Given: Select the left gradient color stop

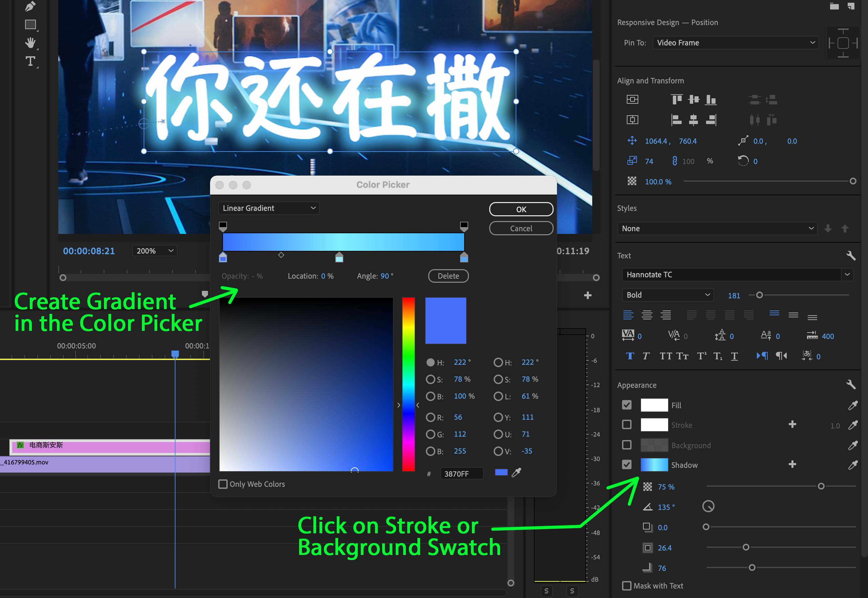Looking at the screenshot, I should tap(223, 257).
